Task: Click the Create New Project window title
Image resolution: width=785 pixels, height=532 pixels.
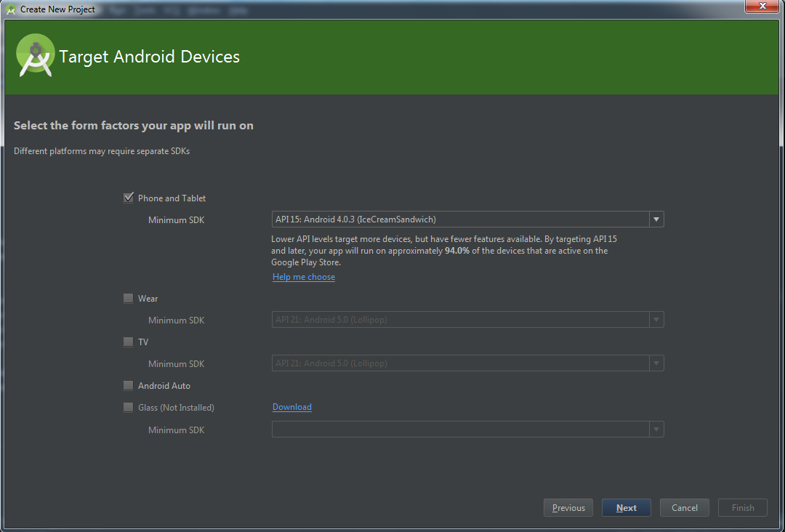Action: pyautogui.click(x=57, y=9)
